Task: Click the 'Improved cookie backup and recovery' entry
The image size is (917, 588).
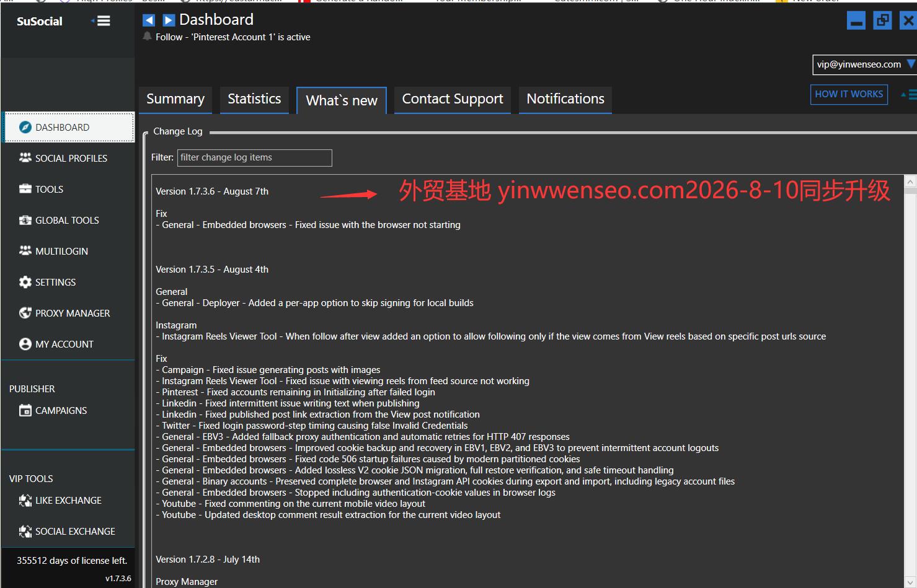Action: point(437,448)
